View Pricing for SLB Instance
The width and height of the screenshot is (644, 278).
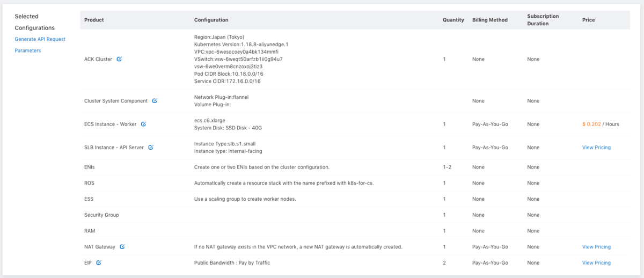[x=596, y=148]
